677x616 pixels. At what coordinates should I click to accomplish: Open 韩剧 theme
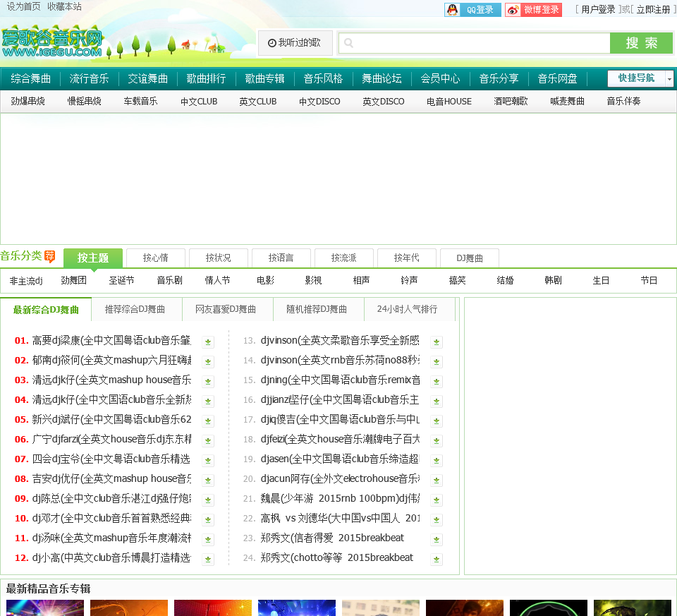click(x=553, y=280)
